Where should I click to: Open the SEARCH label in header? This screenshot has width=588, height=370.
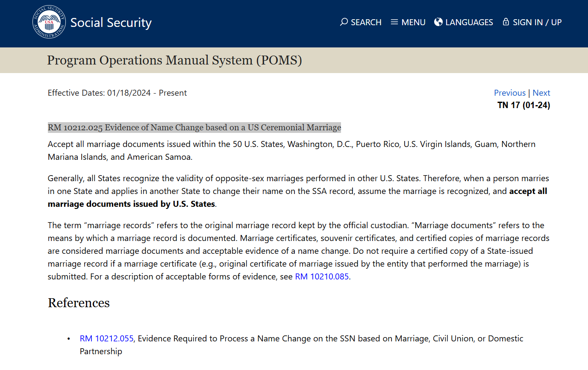coord(366,23)
